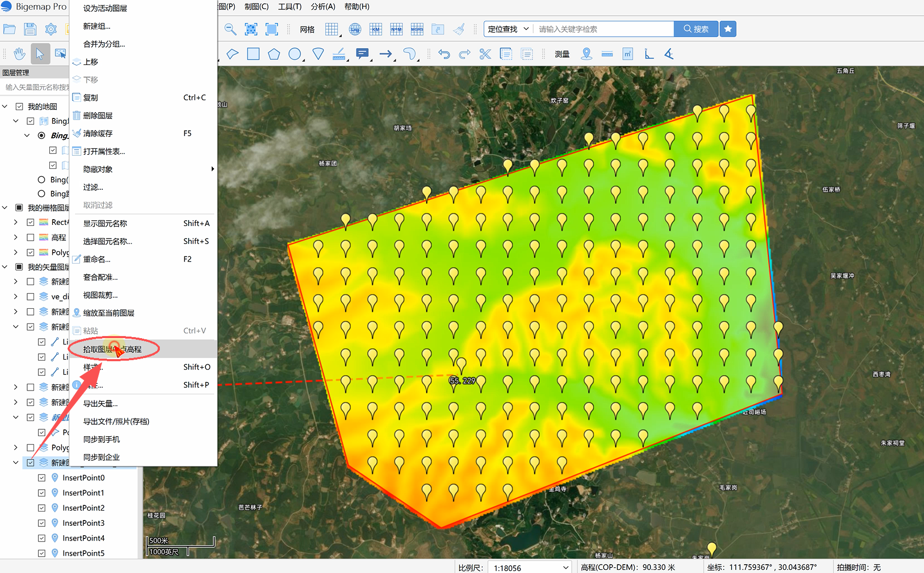Redo the last undone edit
Viewport: 924px width, 573px height.
pyautogui.click(x=464, y=53)
